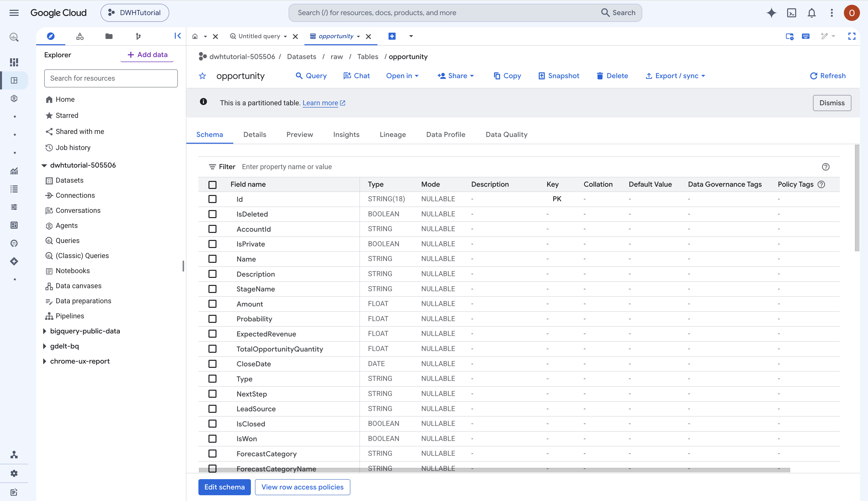Open the folder icon tab in Explorer pane

[109, 36]
